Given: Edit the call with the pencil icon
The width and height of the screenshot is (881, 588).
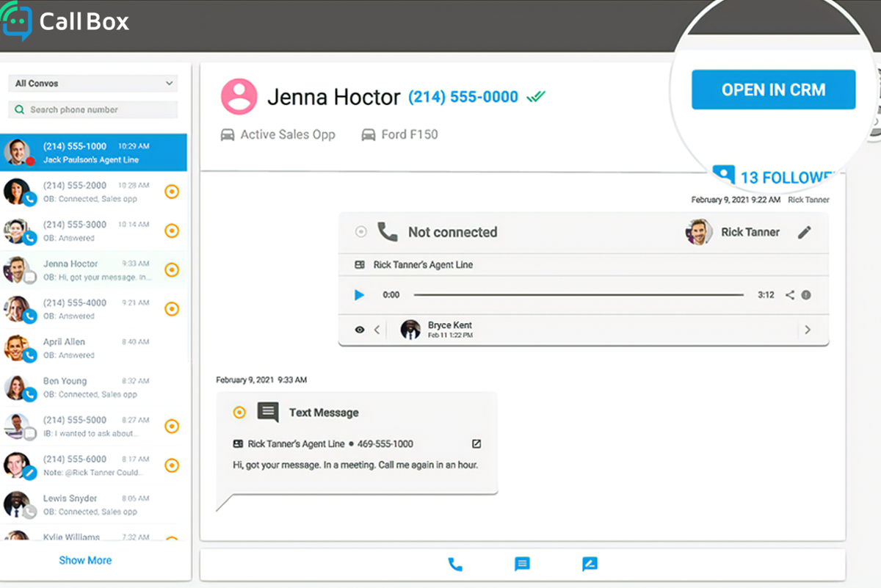Looking at the screenshot, I should (x=805, y=232).
